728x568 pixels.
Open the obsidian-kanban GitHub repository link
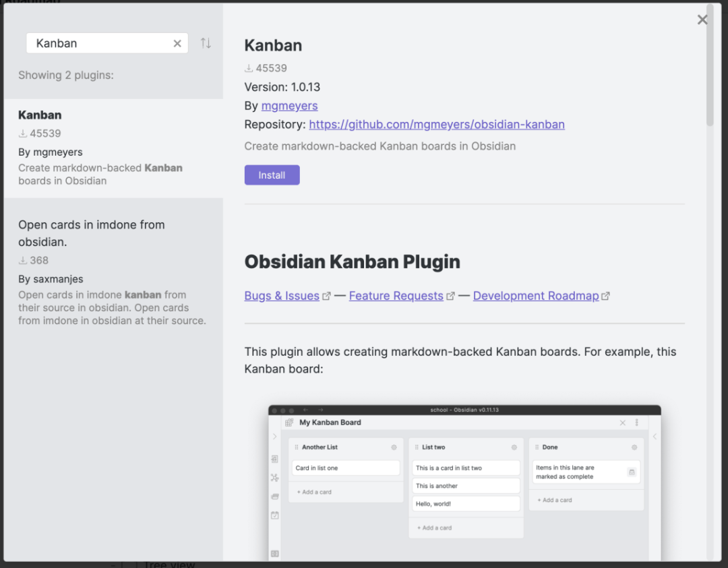click(x=437, y=125)
